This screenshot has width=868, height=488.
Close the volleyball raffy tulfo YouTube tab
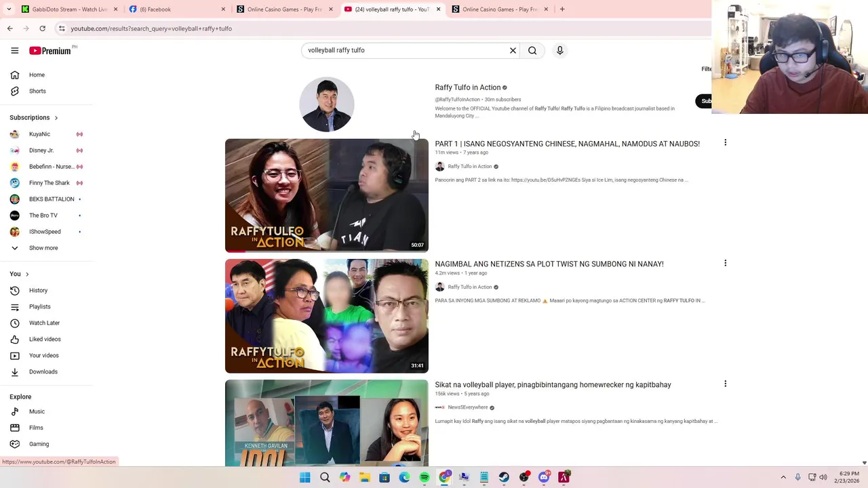pyautogui.click(x=438, y=9)
